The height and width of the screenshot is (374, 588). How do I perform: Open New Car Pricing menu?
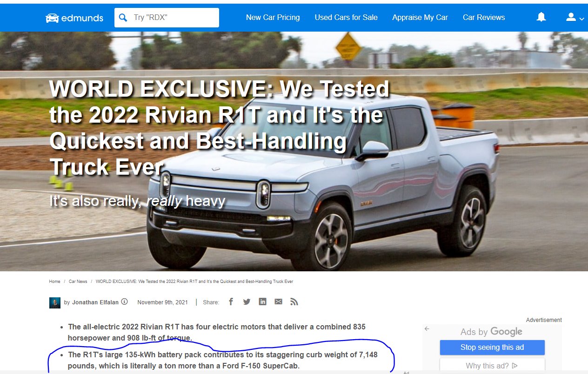point(273,18)
